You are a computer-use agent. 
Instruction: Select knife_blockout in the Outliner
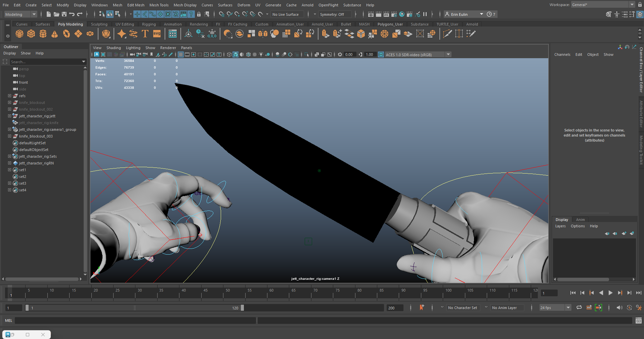(32, 103)
